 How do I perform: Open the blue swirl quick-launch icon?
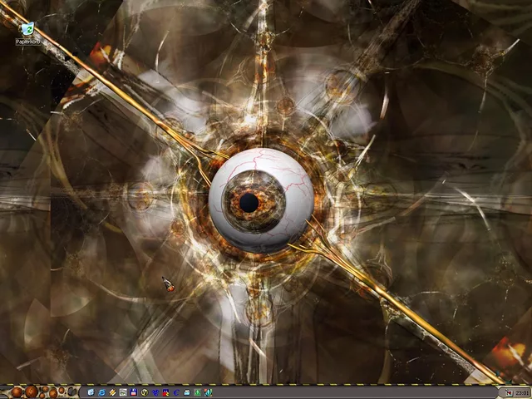click(155, 392)
